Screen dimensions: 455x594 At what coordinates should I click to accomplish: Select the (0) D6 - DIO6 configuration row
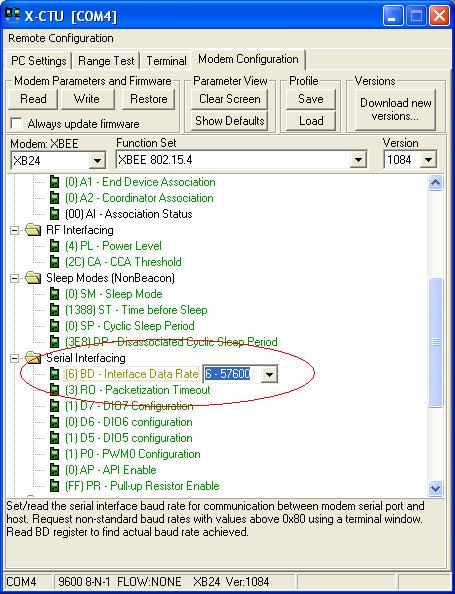tap(128, 422)
